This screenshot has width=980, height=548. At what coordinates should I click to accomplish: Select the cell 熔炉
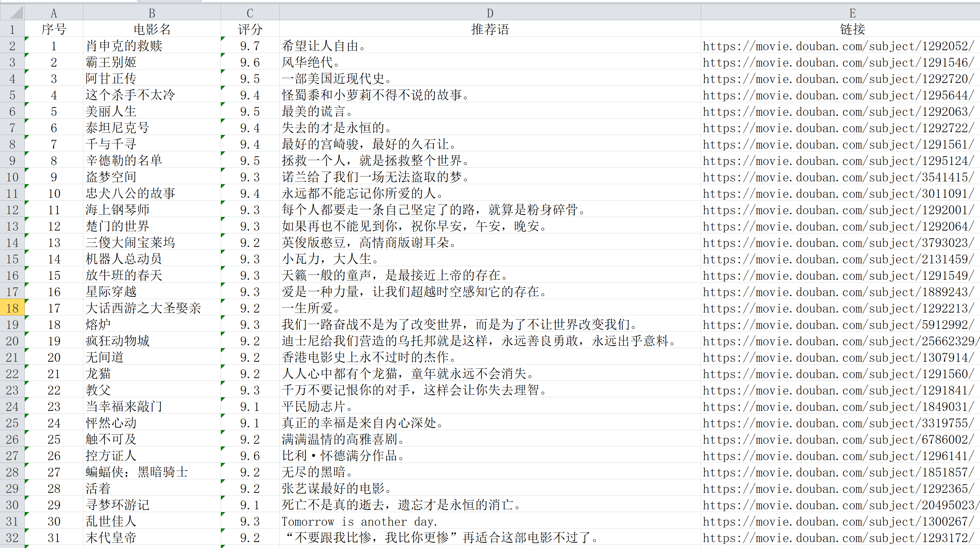point(152,324)
